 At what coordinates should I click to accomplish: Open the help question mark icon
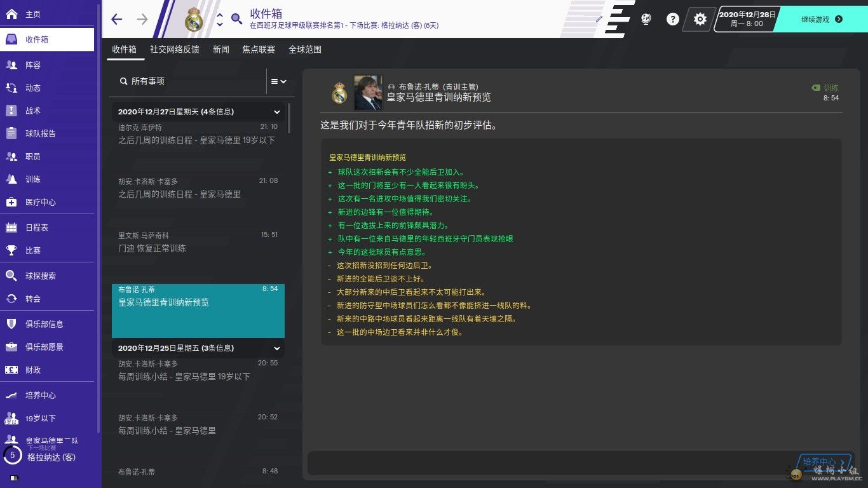pos(672,19)
